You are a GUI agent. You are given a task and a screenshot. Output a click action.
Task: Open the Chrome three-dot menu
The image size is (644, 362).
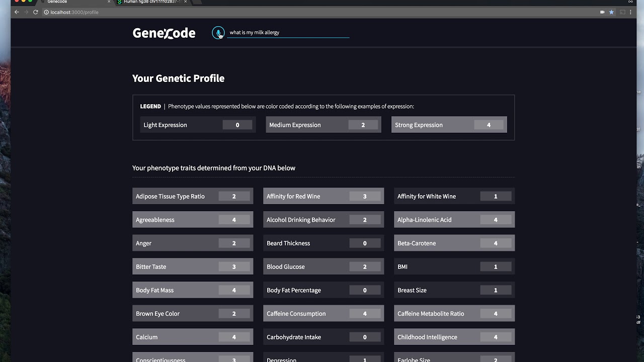[631, 12]
